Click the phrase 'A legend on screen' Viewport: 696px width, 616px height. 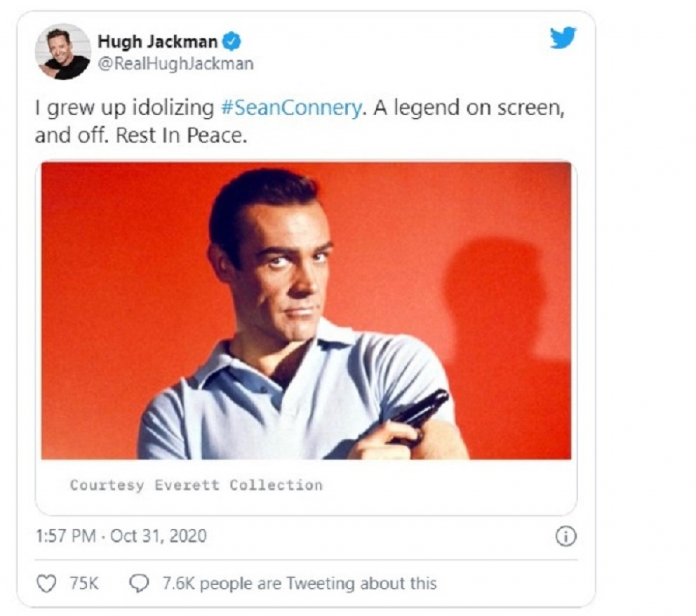tap(468, 108)
